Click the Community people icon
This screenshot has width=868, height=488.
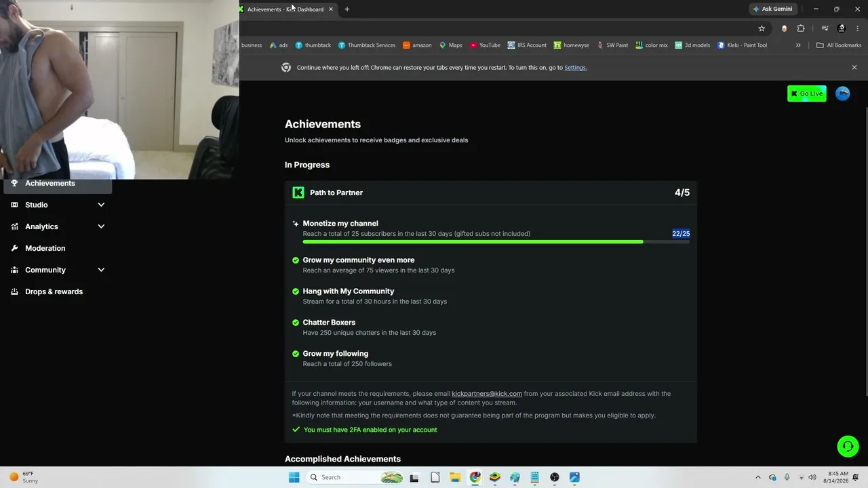(14, 270)
